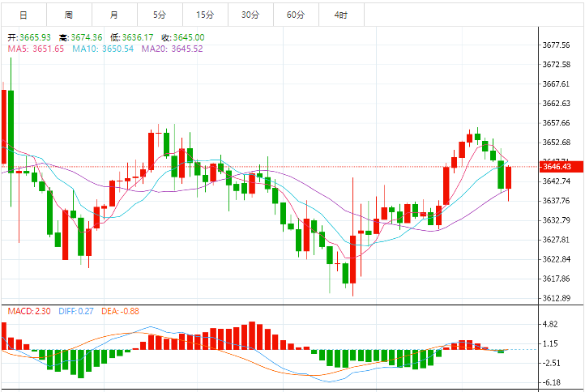Select the 周 weekly timeframe tab
The height and width of the screenshot is (392, 585).
69,15
